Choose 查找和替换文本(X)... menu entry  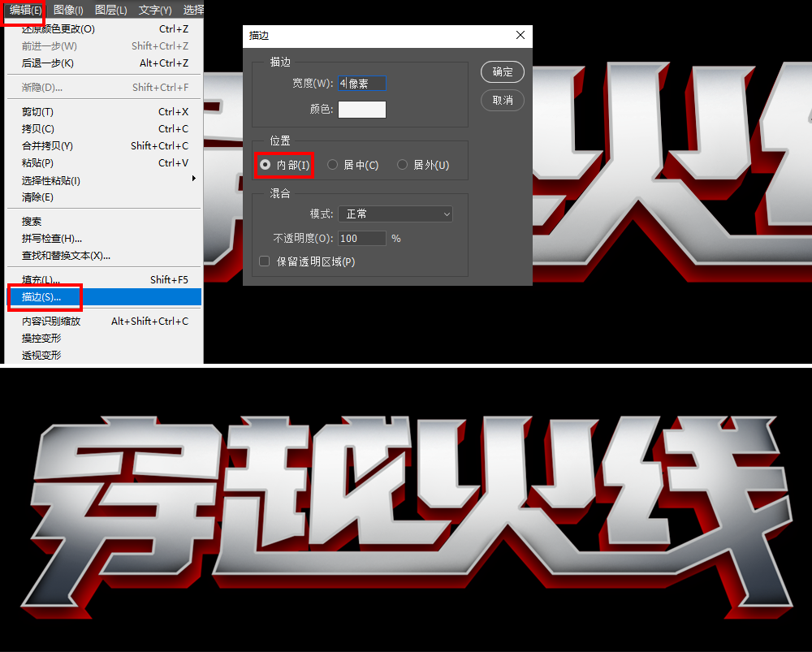coord(104,256)
